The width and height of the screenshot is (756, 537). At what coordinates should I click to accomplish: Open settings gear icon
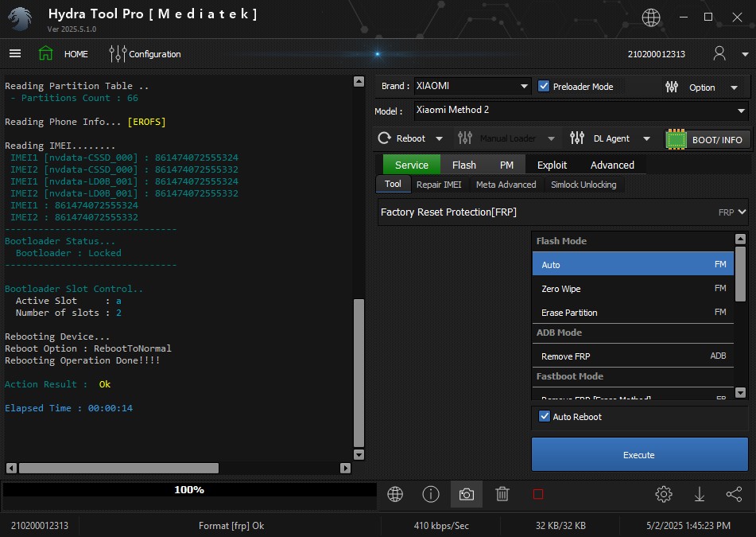point(664,494)
